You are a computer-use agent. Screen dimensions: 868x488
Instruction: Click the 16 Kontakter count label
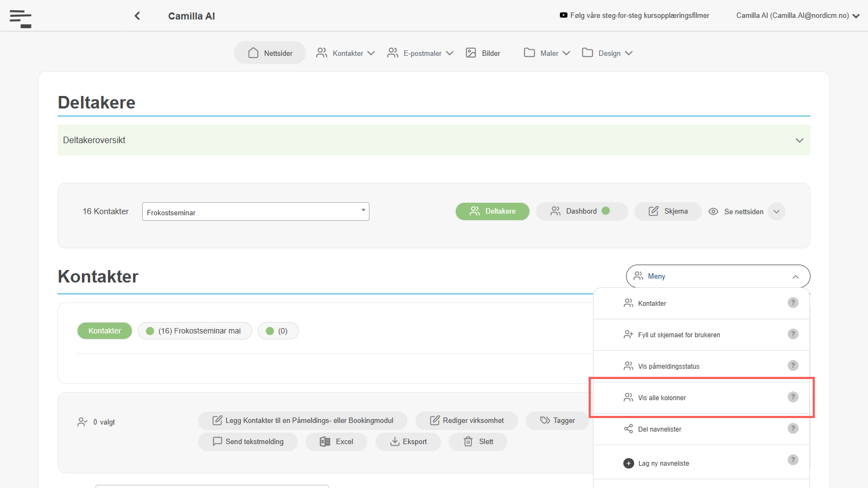(x=106, y=211)
